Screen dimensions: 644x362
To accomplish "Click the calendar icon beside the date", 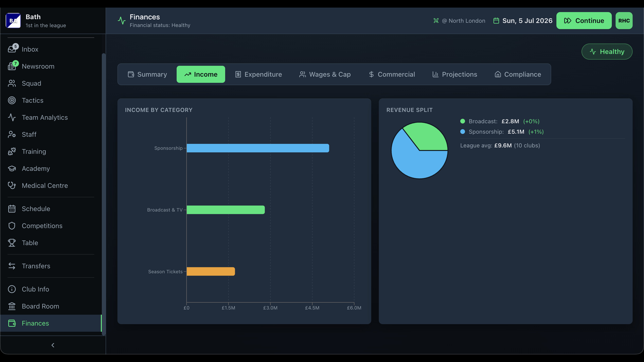I will (496, 21).
